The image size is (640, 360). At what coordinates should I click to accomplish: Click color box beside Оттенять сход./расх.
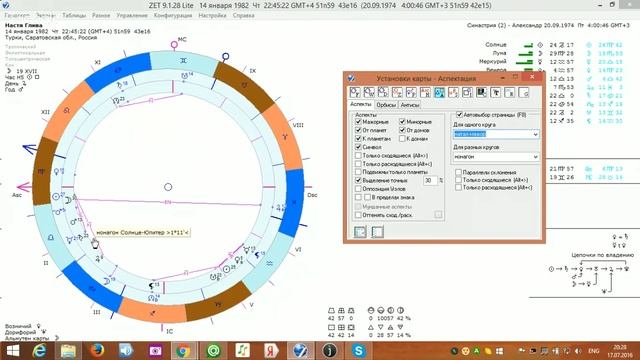coord(438,214)
